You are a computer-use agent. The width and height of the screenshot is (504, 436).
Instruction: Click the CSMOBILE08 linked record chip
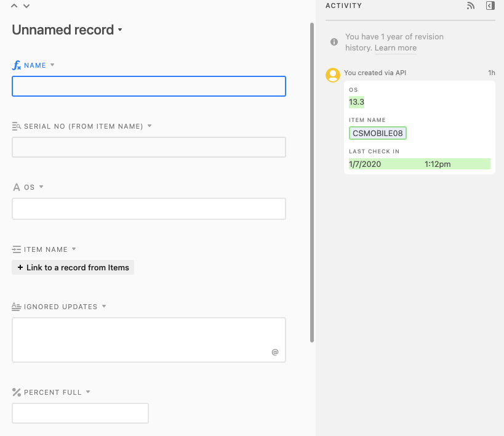[x=378, y=133]
